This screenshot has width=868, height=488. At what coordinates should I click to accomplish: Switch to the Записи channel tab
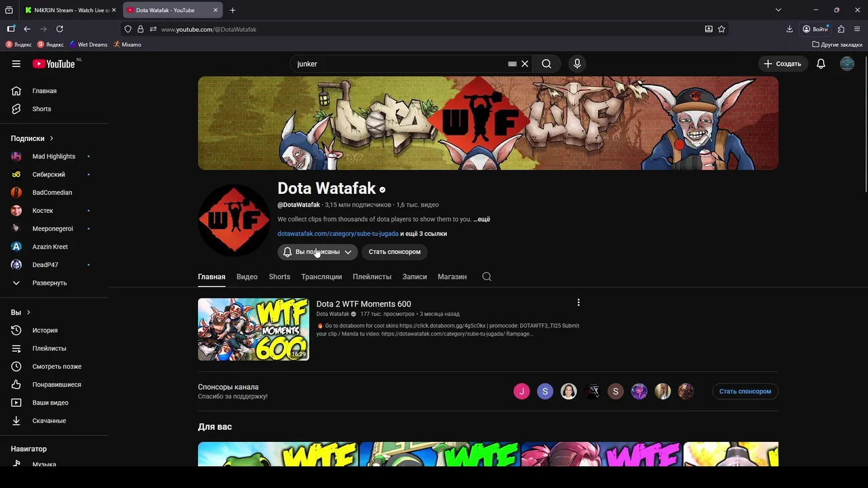414,277
